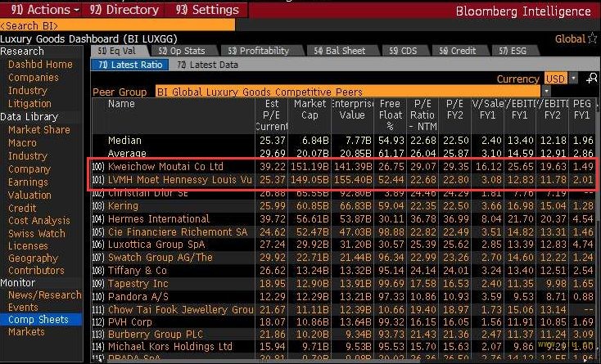
Task: Open Licenses in the sidebar
Action: (28, 245)
